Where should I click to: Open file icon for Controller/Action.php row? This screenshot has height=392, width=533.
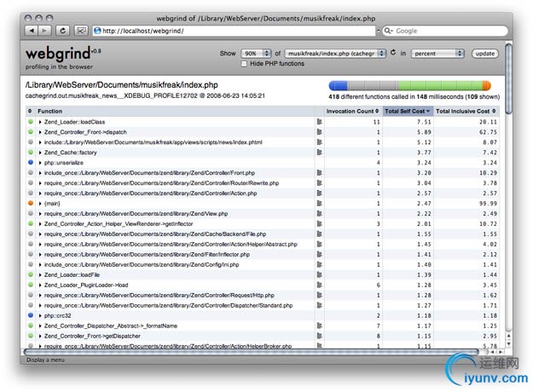click(x=319, y=193)
